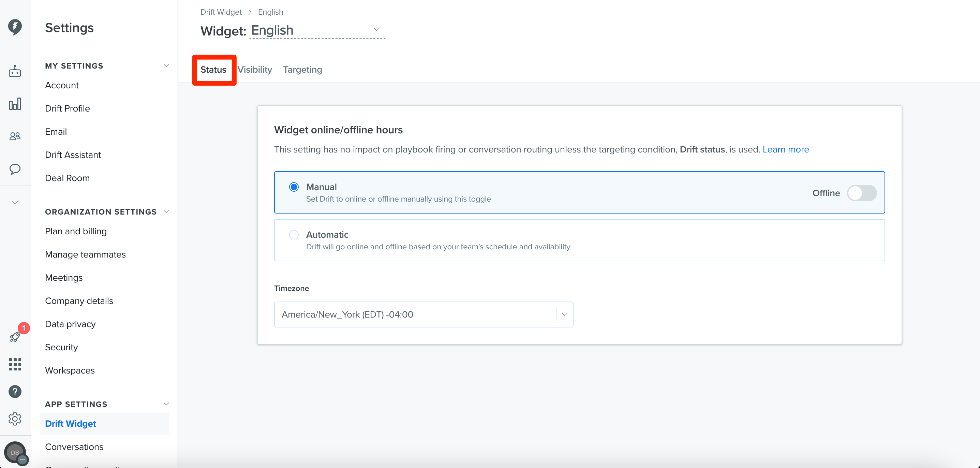Open the app grid icon

click(x=15, y=364)
